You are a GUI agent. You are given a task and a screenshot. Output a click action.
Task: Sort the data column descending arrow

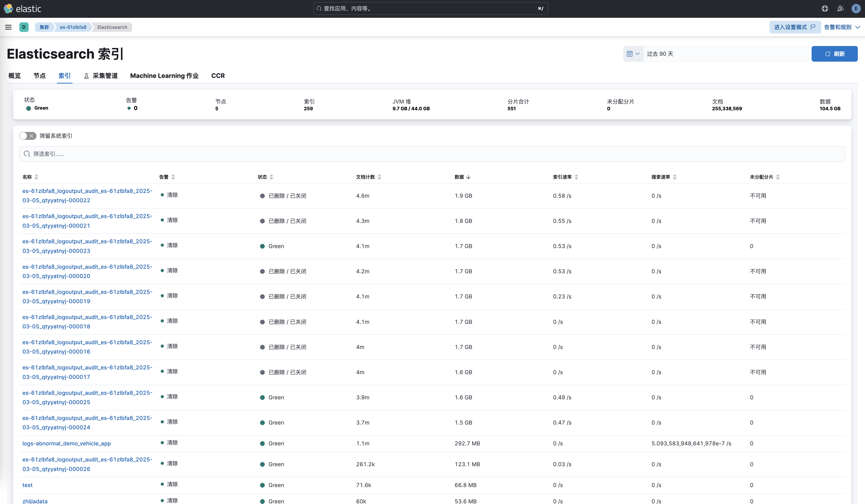(469, 177)
